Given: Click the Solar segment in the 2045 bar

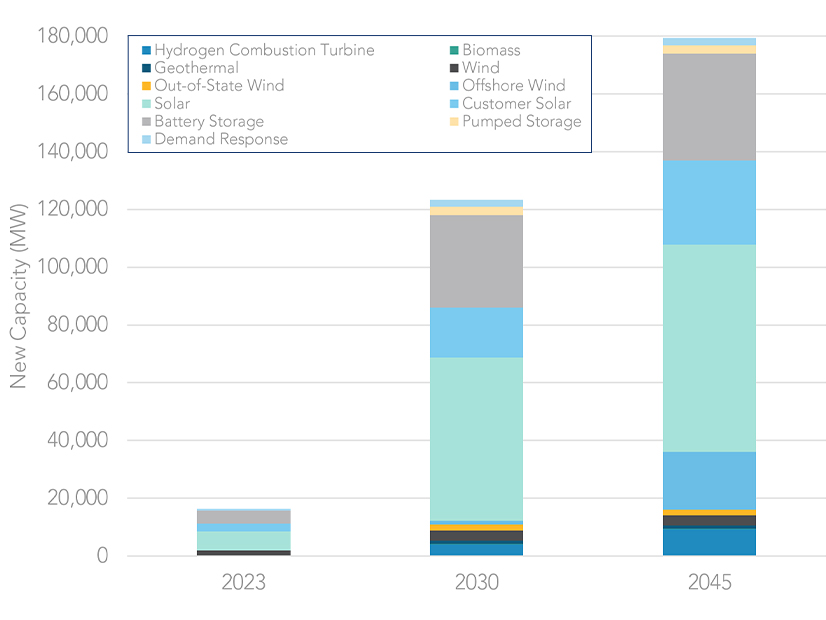Looking at the screenshot, I should tap(708, 348).
